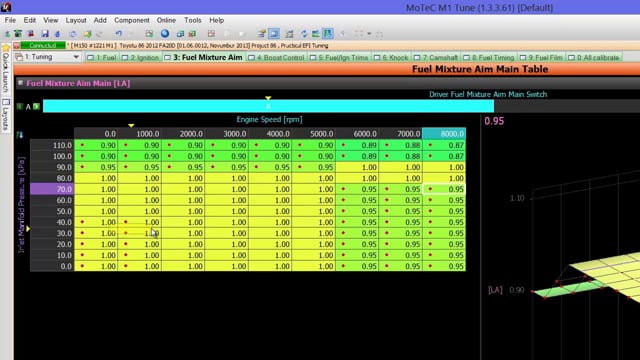This screenshot has height=360, width=640.
Task: Open the Layouts side panel
Action: [6, 115]
